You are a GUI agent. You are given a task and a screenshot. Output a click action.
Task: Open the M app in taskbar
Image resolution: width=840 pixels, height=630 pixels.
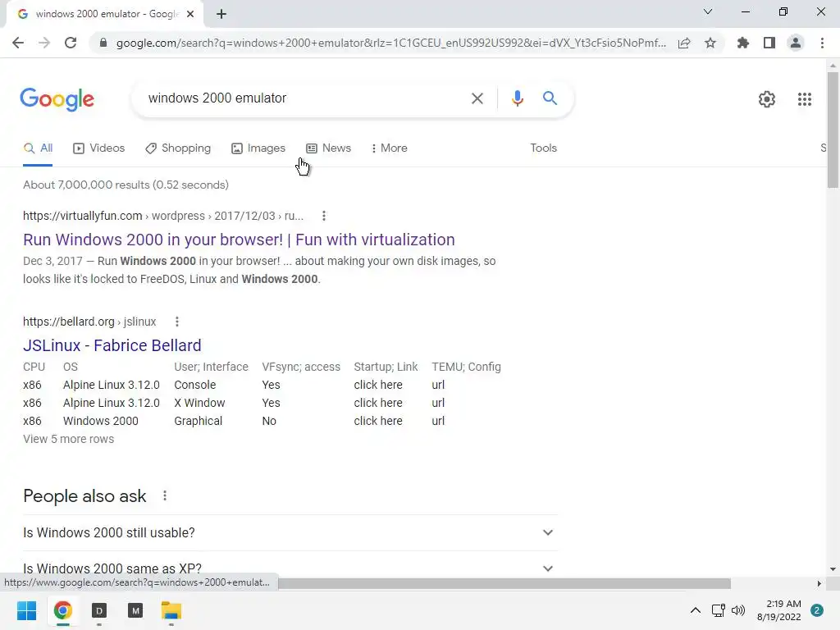pos(135,610)
